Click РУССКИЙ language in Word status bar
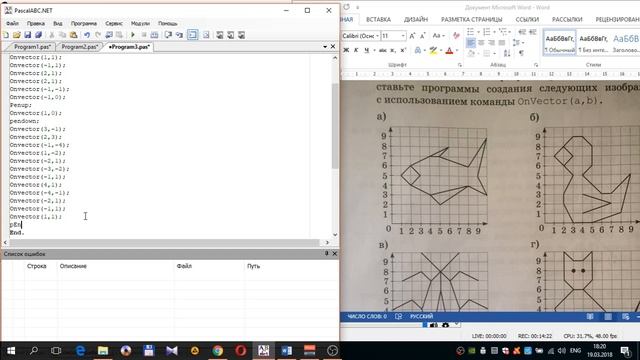640x360 pixels. tap(422, 316)
